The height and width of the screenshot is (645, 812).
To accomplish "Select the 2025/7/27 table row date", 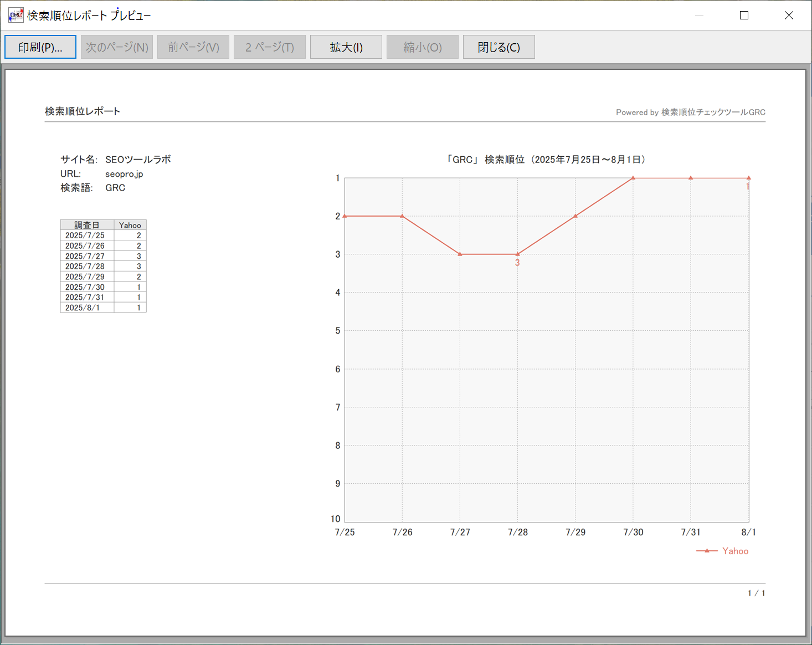I will coord(85,256).
